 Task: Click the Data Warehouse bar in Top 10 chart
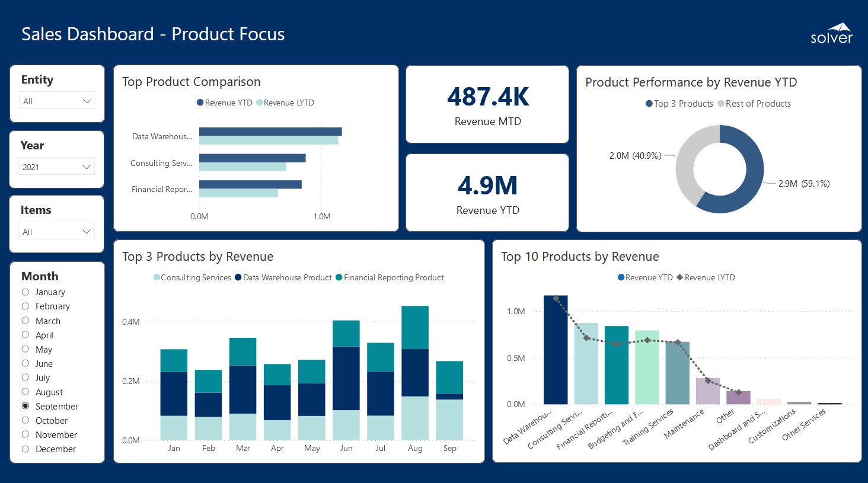(x=556, y=350)
